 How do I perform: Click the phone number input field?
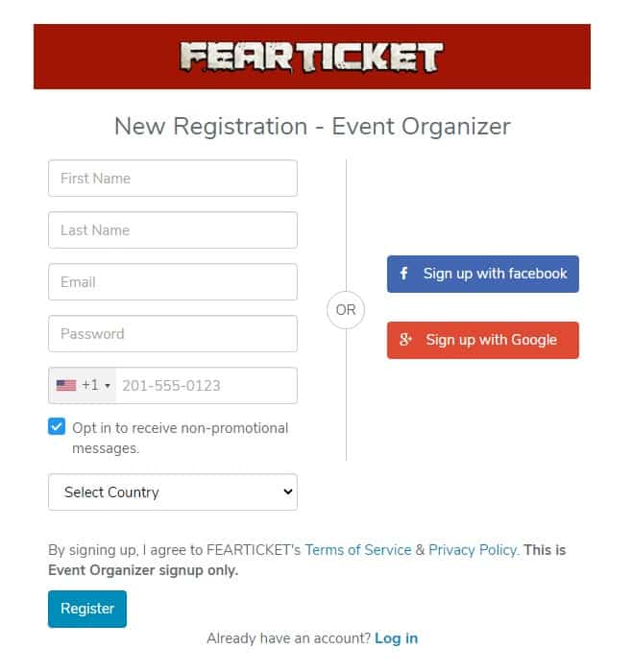pos(206,386)
